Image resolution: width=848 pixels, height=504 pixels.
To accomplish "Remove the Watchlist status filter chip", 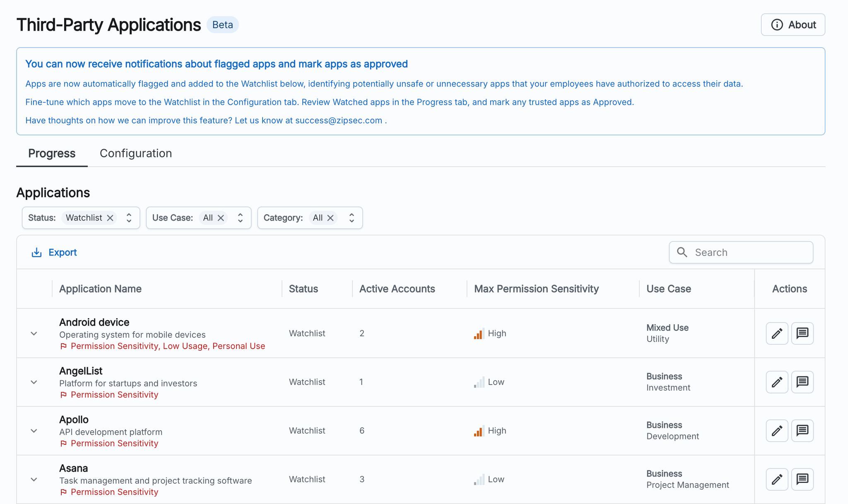I will click(x=110, y=218).
